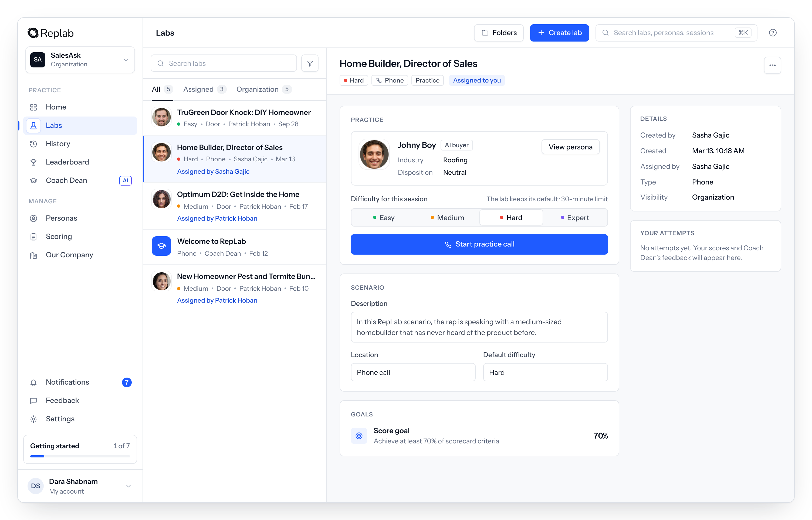
Task: Select Expert difficulty for this session
Action: click(x=575, y=218)
